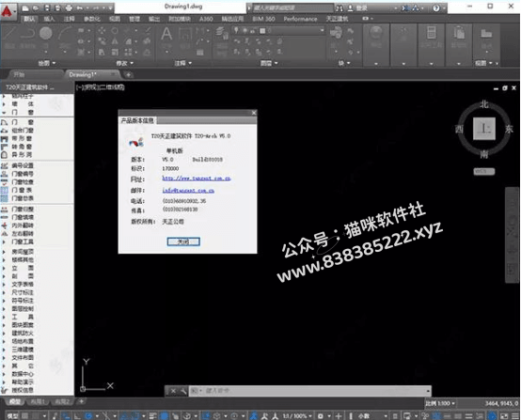Click 南 on the ViewCube compass
The image size is (521, 420).
tap(484, 154)
